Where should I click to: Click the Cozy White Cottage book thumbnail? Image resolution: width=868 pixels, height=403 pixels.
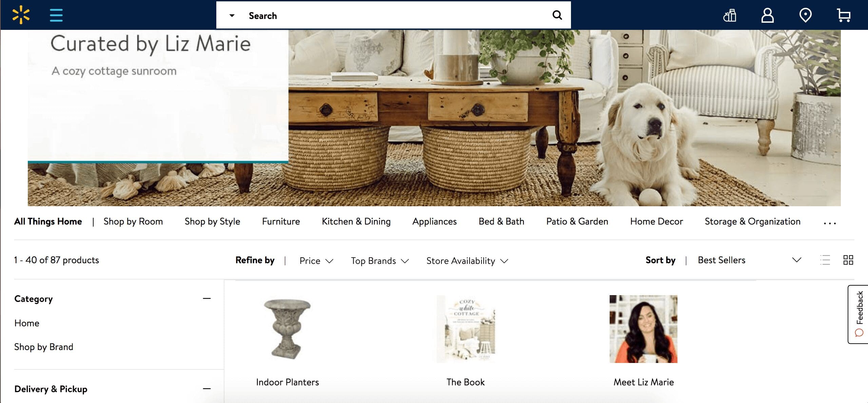coord(466,329)
